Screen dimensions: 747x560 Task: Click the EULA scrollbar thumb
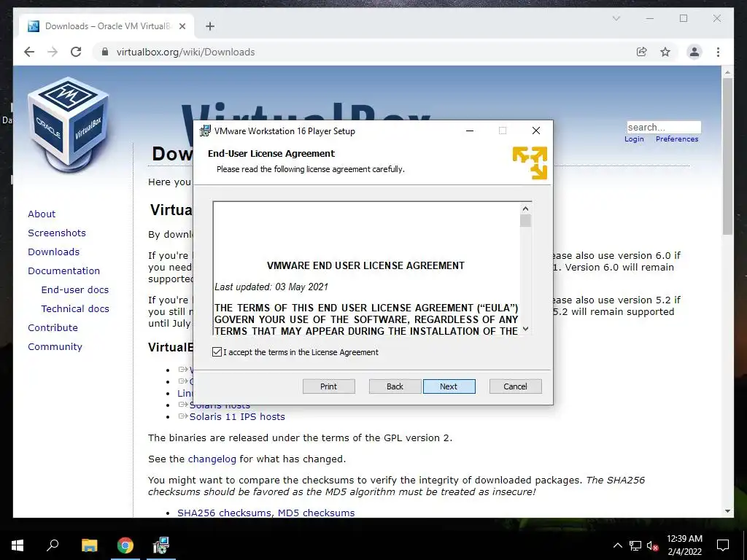(525, 221)
